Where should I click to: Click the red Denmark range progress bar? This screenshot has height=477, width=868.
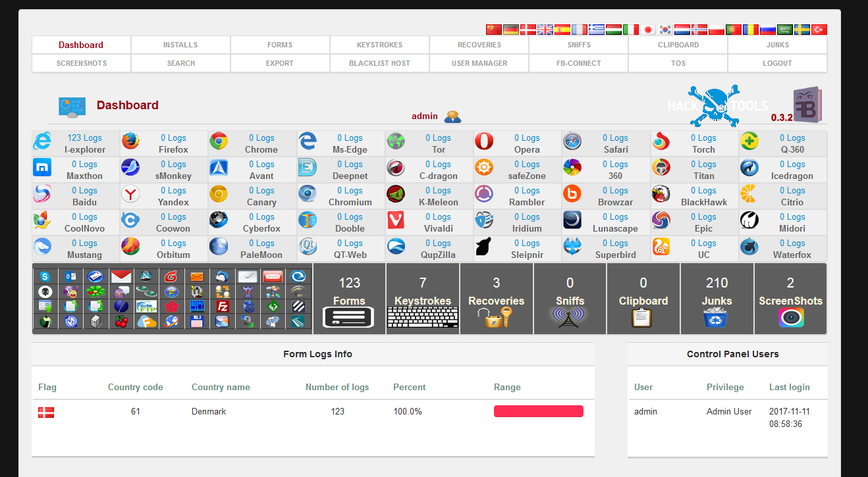539,411
